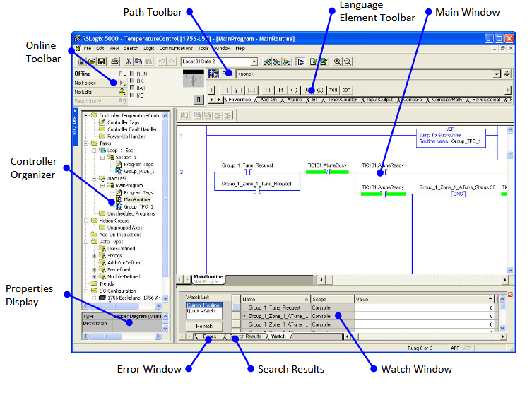Insert an Output Latch (OTL) coil
The image size is (532, 393).
click(319, 90)
